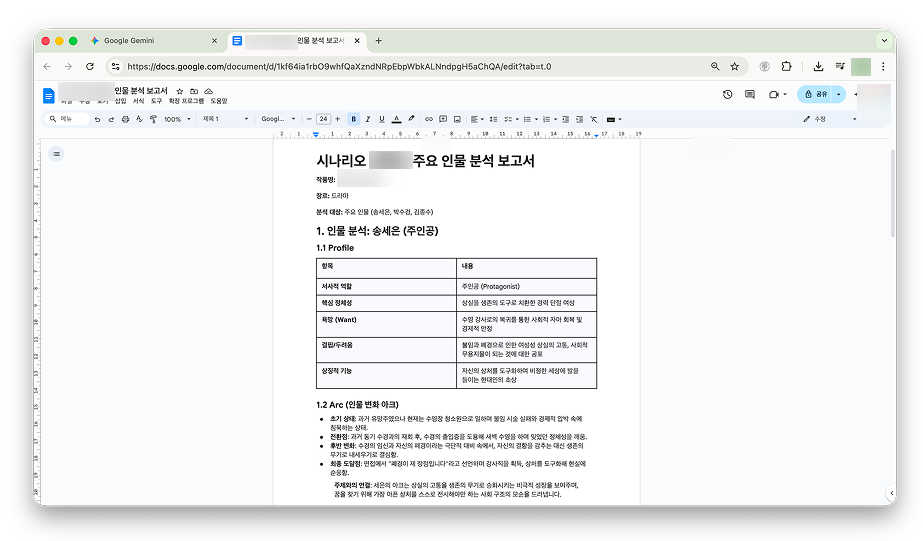This screenshot has height=541, width=923.
Task: Show all comments icon
Action: pos(749,94)
